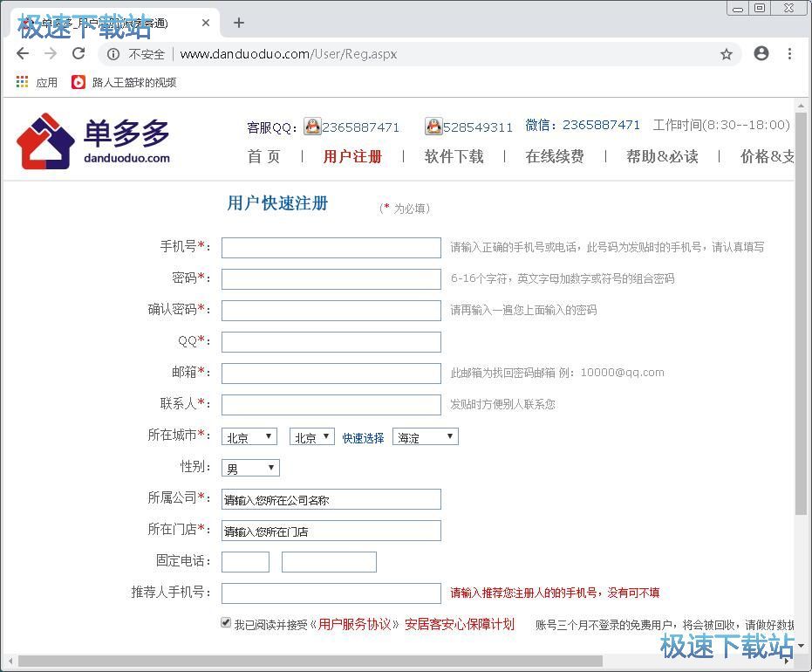Viewport: 812px width, 672px height.
Task: Click the vertical scrollbar thumb
Action: (802, 313)
